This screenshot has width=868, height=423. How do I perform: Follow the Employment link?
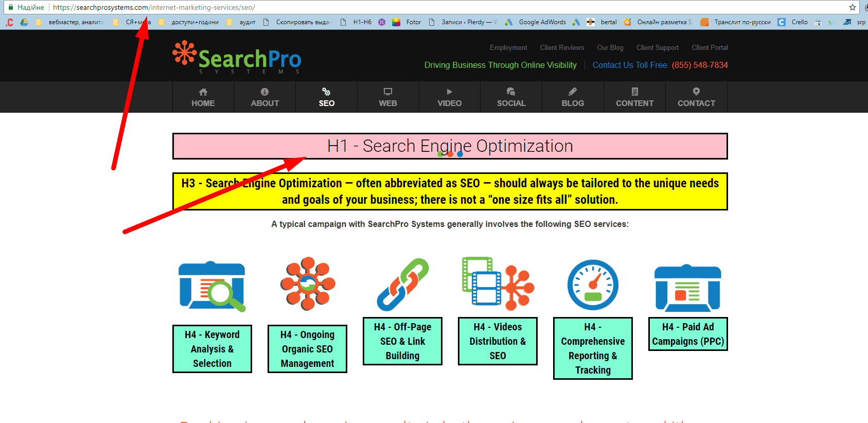click(508, 47)
